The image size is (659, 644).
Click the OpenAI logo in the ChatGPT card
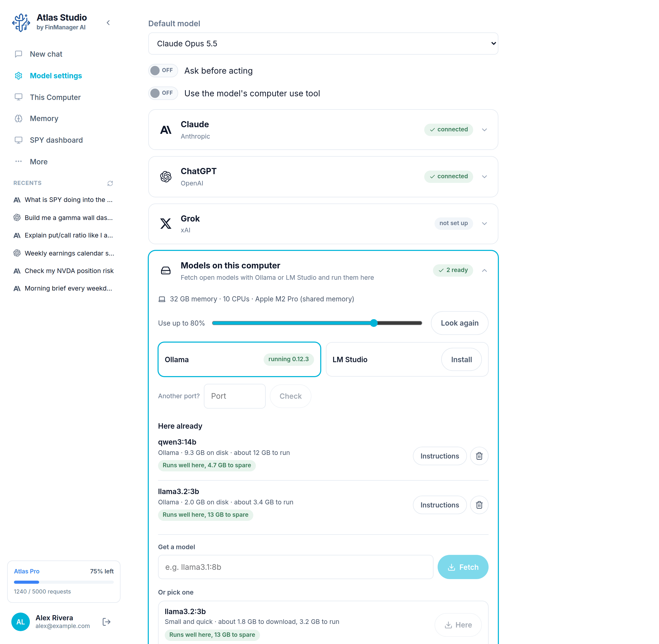(166, 176)
